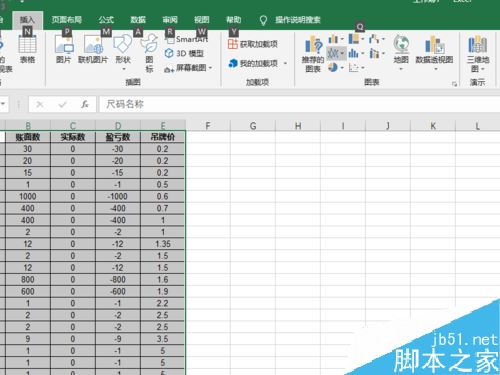Open 获取加载项 get add-ins
This screenshot has height=375, width=500.
(253, 44)
